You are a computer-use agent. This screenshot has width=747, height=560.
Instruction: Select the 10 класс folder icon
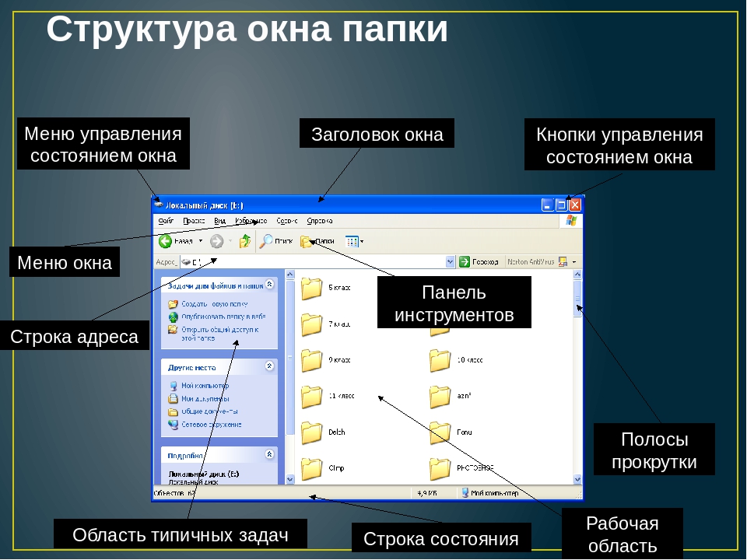point(440,361)
